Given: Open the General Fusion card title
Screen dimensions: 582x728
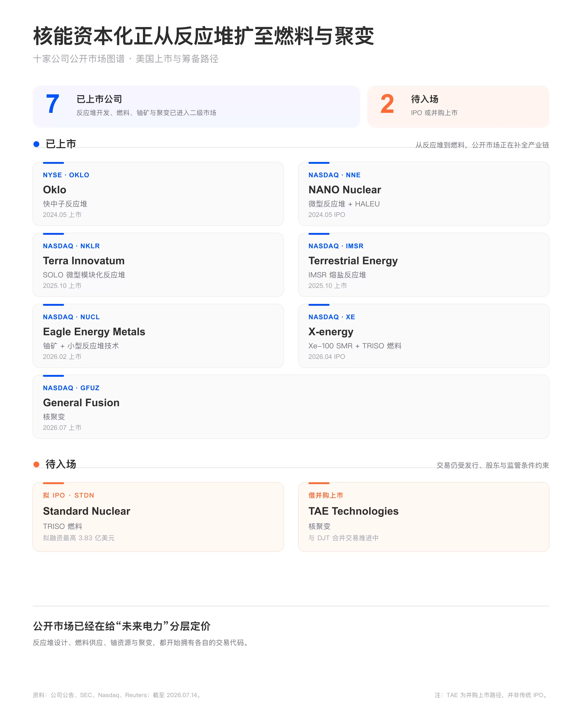Looking at the screenshot, I should tap(81, 403).
